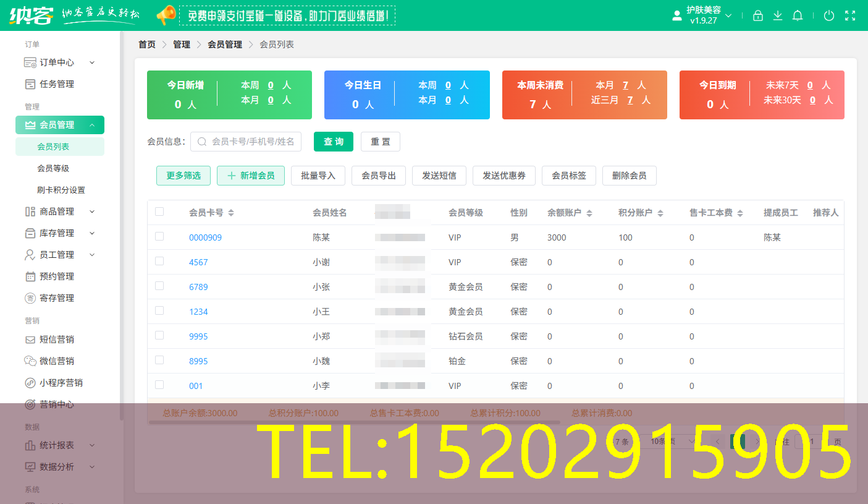Click the member search input field
This screenshot has width=868, height=504.
coord(245,142)
